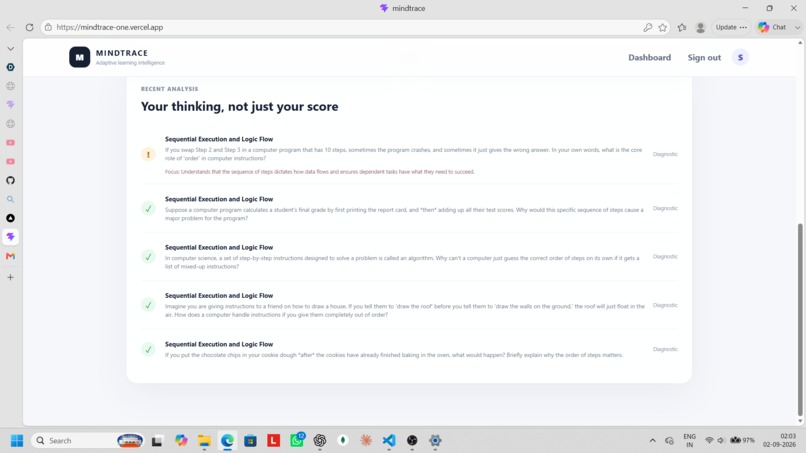This screenshot has height=453, width=806.
Task: Click Diagnostic label on draw a house row
Action: pyautogui.click(x=665, y=305)
